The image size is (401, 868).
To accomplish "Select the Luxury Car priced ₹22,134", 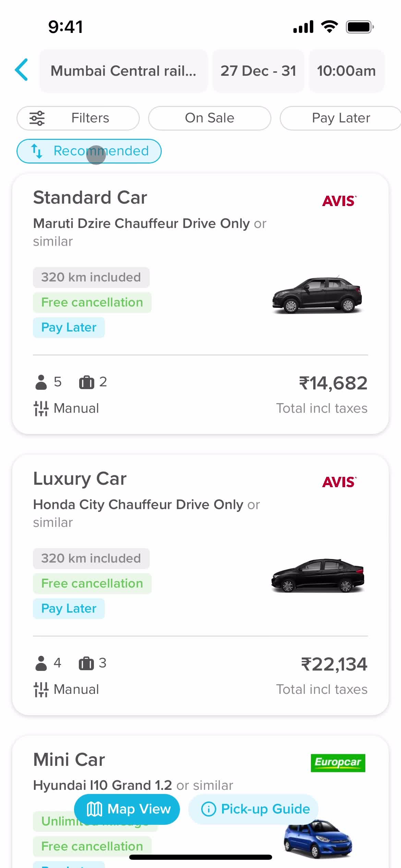I will click(x=200, y=585).
